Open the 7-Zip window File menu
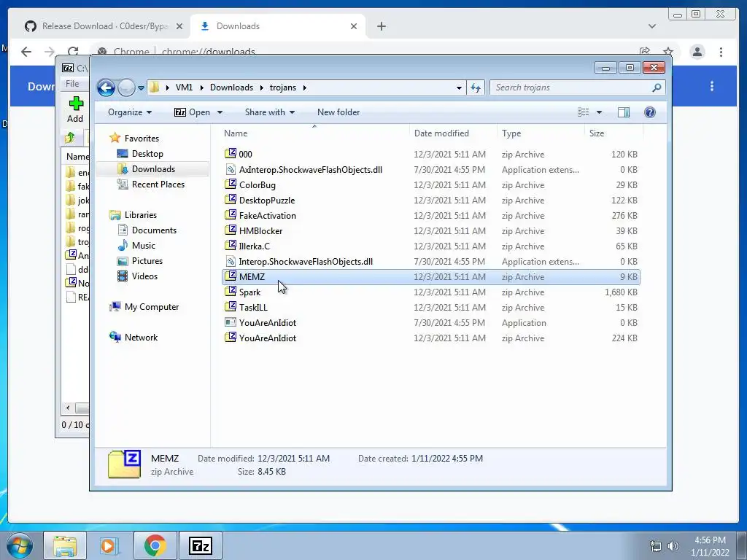This screenshot has height=560, width=747. 72,84
